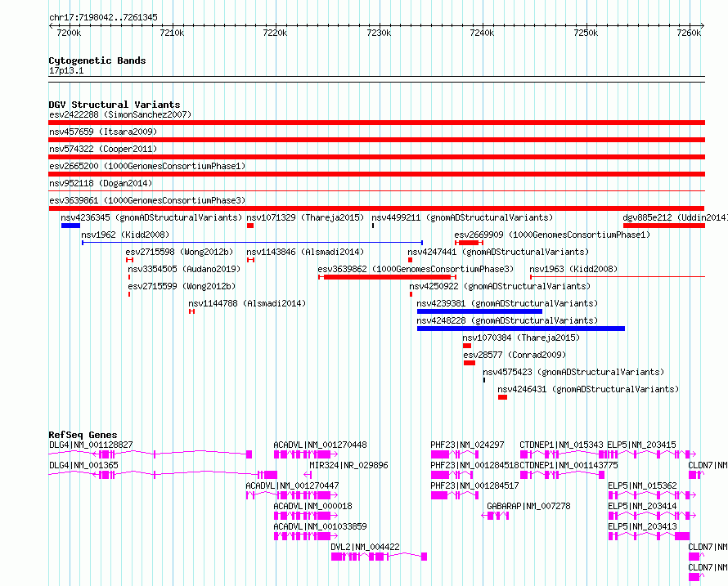The width and height of the screenshot is (728, 586).
Task: Select MIR324|NR_029896 gene label
Action: [348, 465]
